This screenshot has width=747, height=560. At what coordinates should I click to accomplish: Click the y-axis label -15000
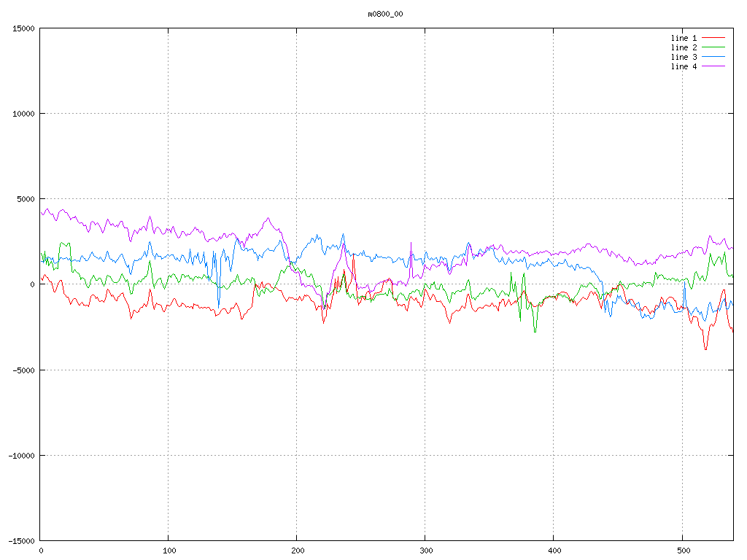click(22, 541)
